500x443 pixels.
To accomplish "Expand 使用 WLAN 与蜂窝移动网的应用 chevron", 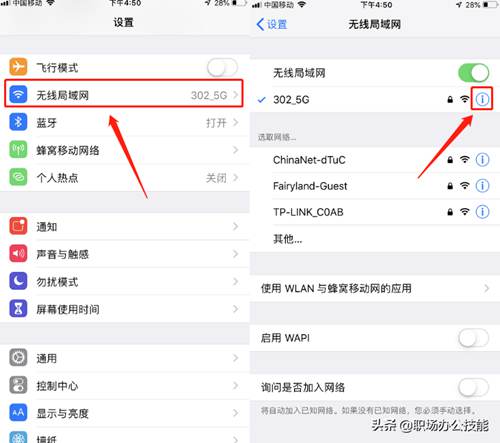I will 487,288.
